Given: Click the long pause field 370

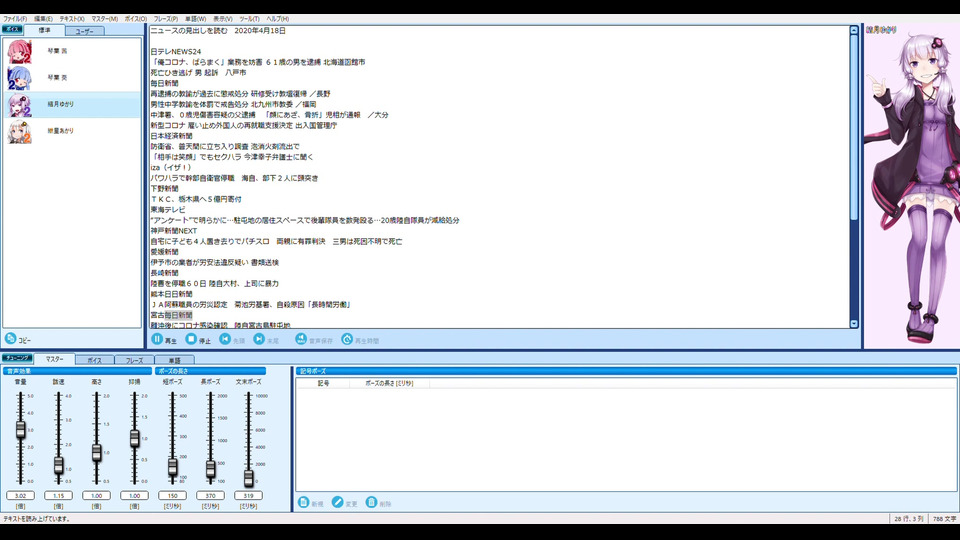Looking at the screenshot, I should tap(211, 495).
